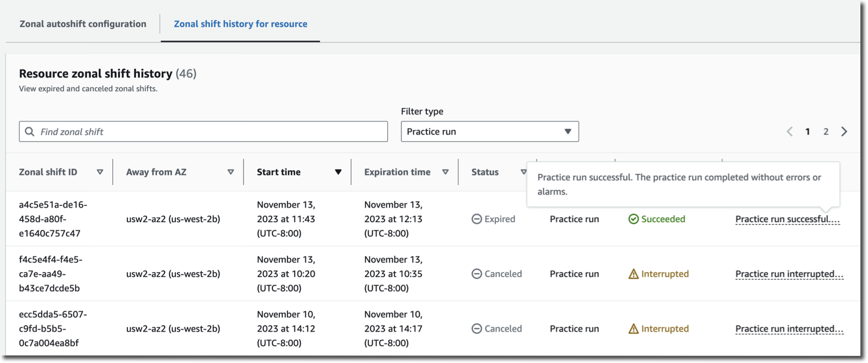Click the previous page left chevron
The width and height of the screenshot is (868, 363).
tap(790, 132)
